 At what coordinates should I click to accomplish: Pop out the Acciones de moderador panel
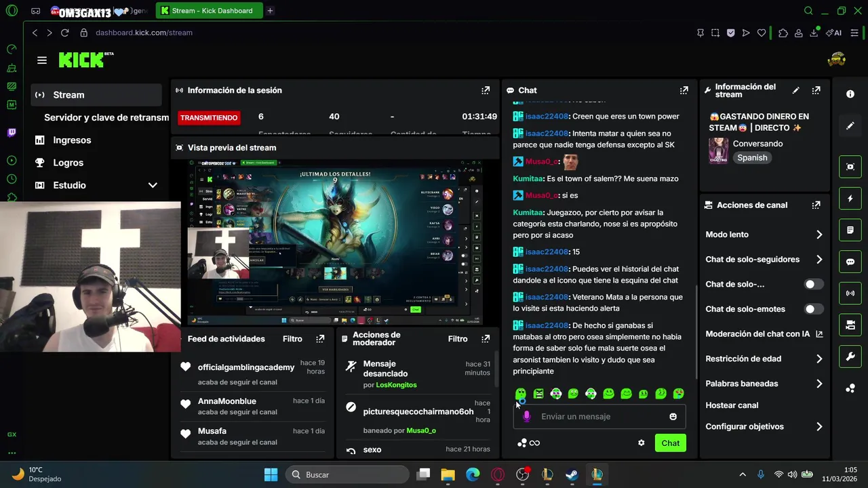486,339
